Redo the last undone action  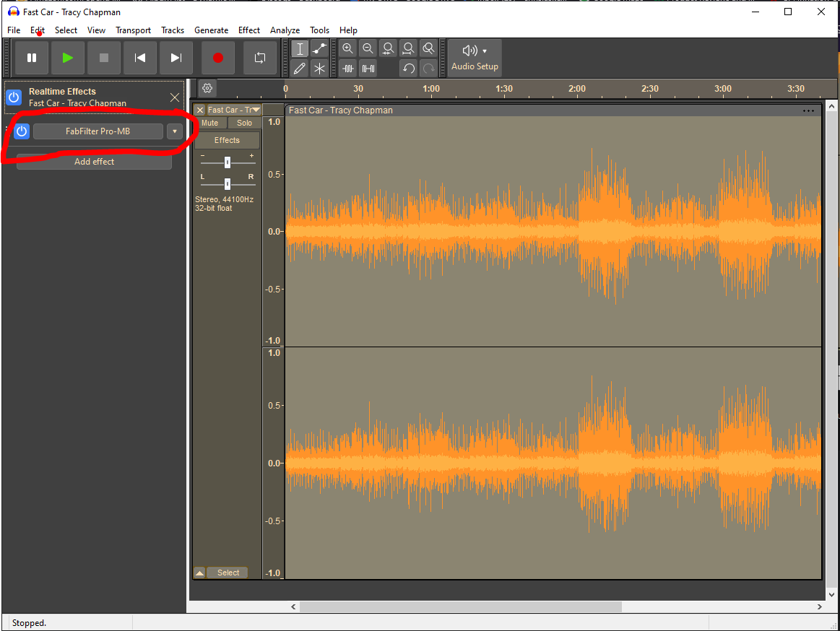(x=428, y=69)
